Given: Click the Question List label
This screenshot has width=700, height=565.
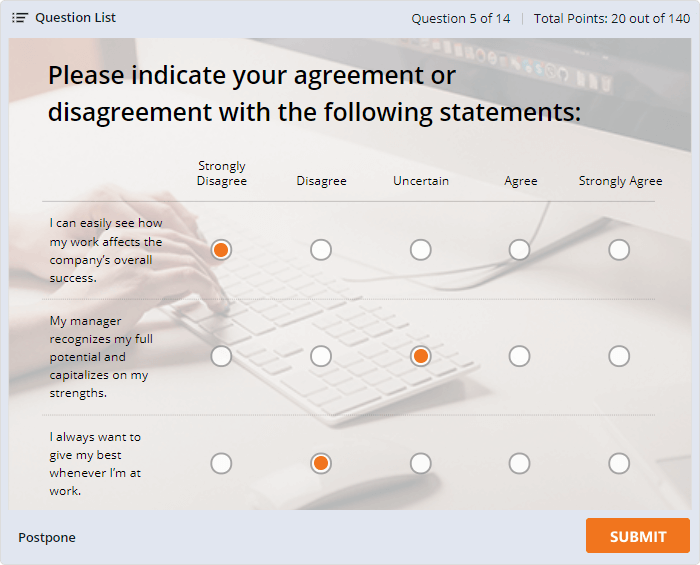Looking at the screenshot, I should [x=75, y=18].
